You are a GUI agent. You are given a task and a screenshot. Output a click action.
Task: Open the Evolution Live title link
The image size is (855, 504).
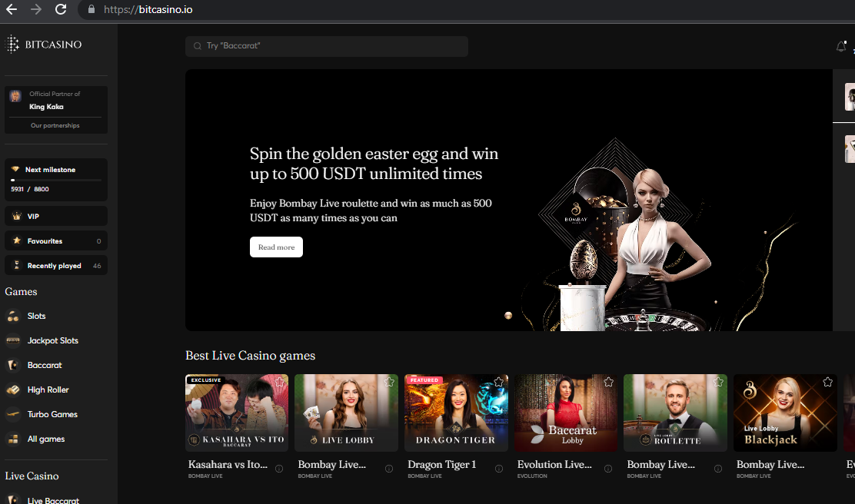pyautogui.click(x=554, y=464)
